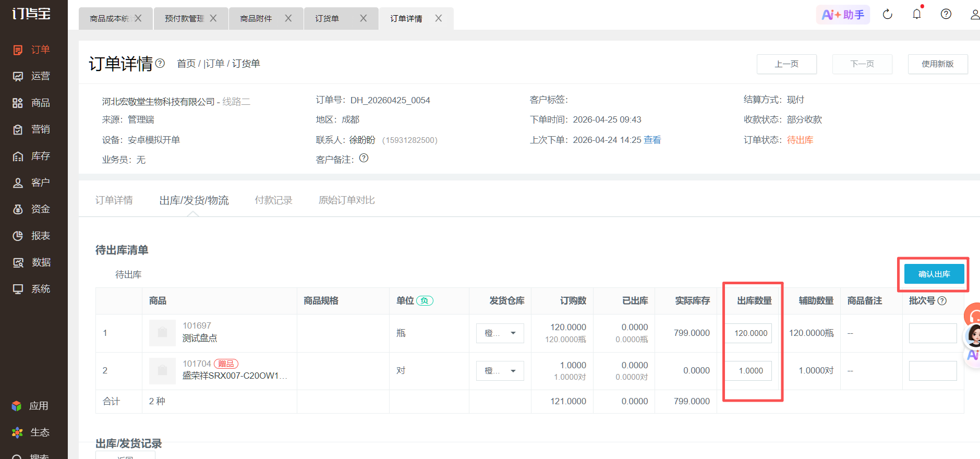Open the user account icon

coord(974,15)
